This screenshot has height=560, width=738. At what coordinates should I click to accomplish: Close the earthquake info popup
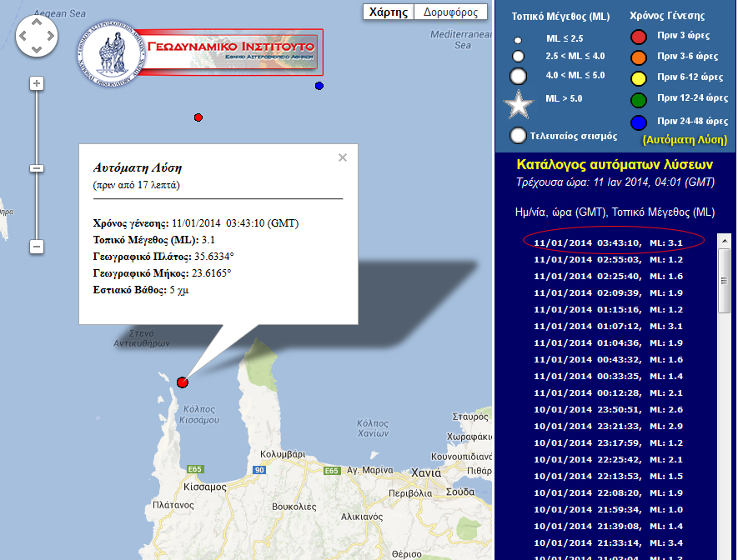(342, 157)
